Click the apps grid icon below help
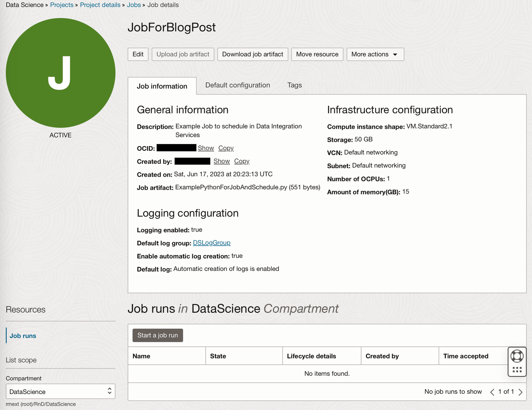This screenshot has width=532, height=410. coord(516,368)
